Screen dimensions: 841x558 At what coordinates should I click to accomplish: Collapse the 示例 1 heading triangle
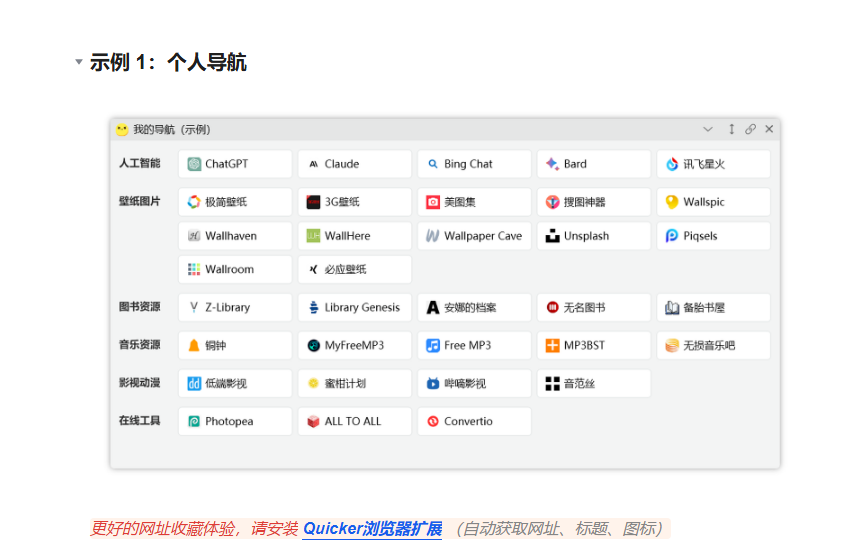(x=79, y=62)
